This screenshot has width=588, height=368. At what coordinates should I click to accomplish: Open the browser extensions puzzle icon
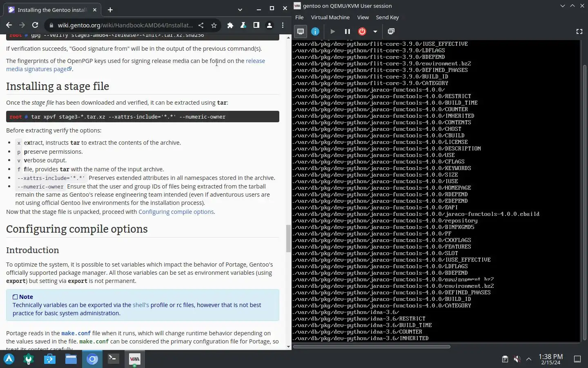(230, 25)
